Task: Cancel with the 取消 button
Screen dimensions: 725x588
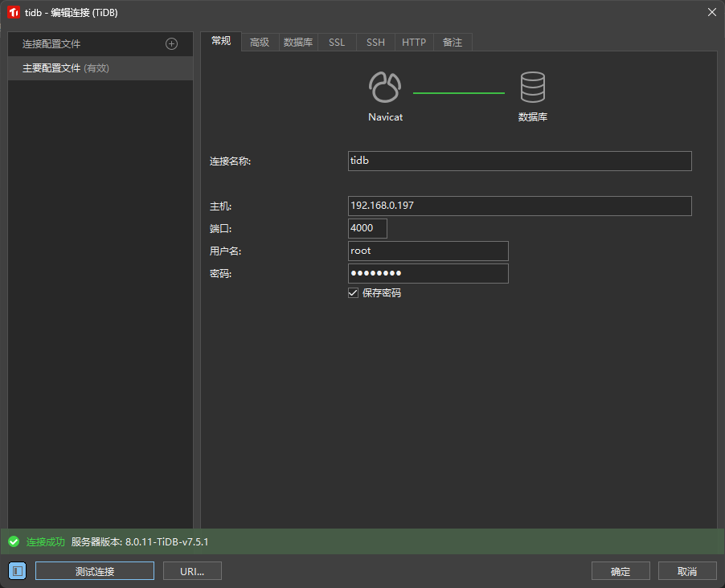Action: (687, 571)
